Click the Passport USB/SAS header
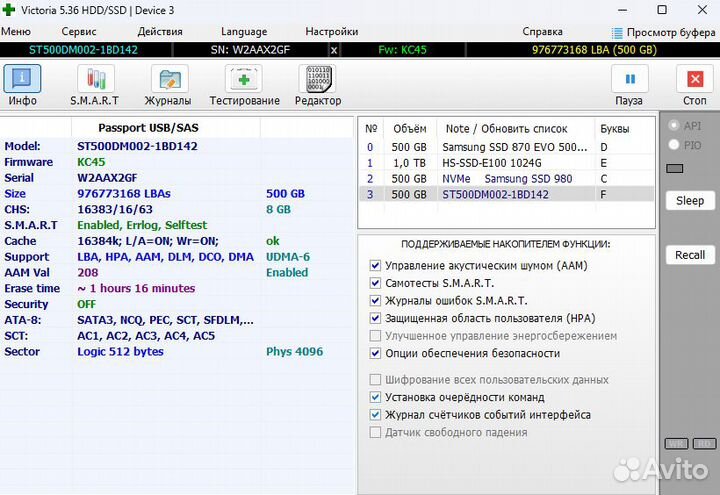The height and width of the screenshot is (495, 720). pyautogui.click(x=148, y=128)
